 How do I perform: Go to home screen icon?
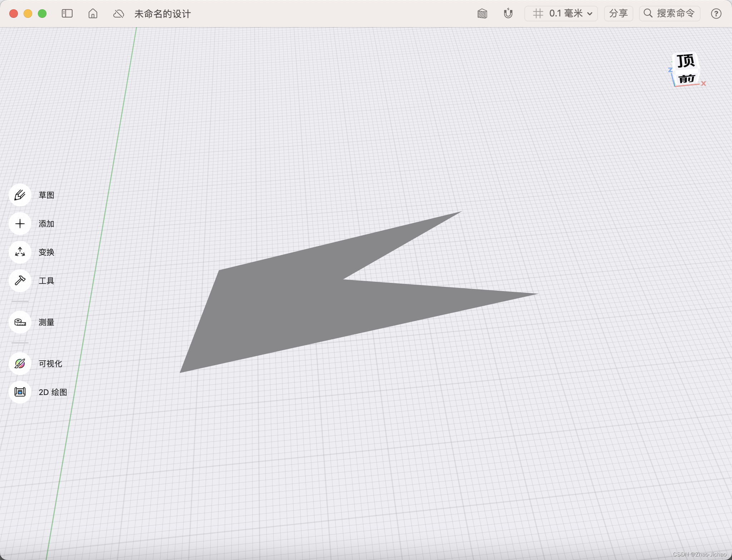tap(93, 14)
